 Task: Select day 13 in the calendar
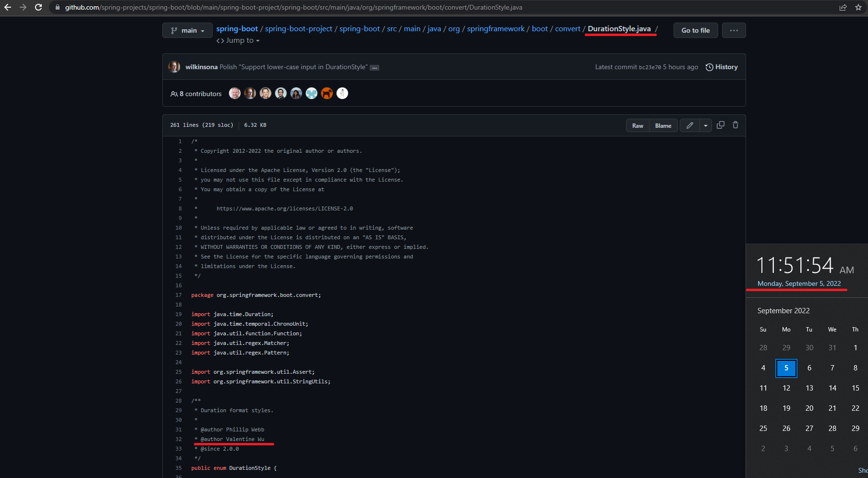(x=809, y=388)
